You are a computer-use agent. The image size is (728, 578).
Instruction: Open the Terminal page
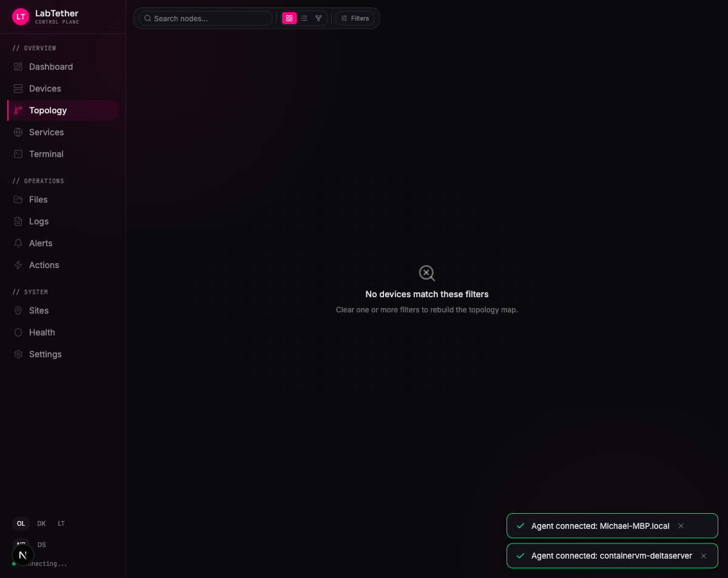click(62, 154)
